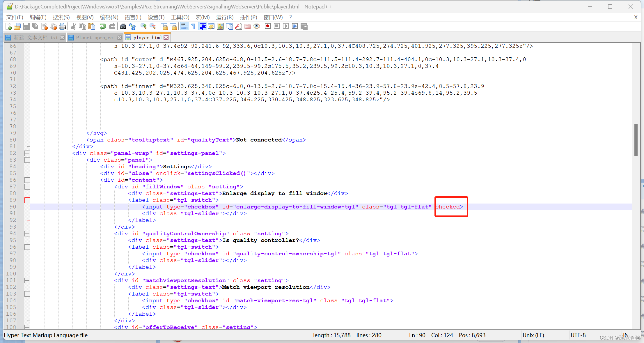This screenshot has height=343, width=644.
Task: Click vertical scrollbar thumb
Action: [x=636, y=140]
